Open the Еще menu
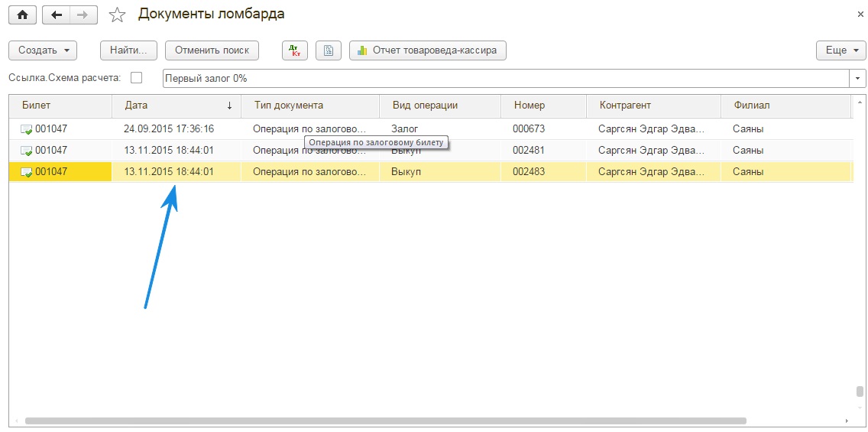Screen dimensions: 868x432 pyautogui.click(x=840, y=50)
